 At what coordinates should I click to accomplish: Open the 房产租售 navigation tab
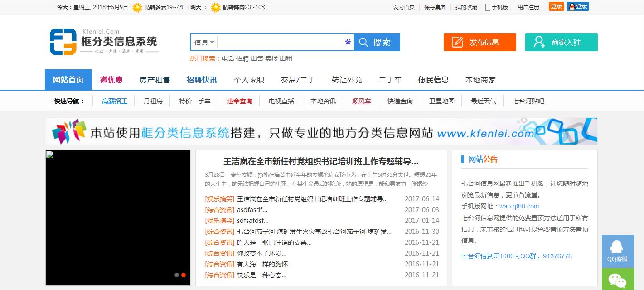pos(155,80)
